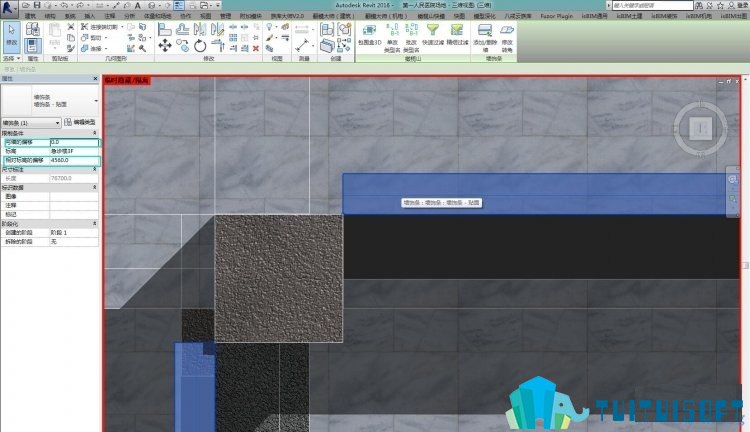Toggle the thin lines icon in quick access
The height and width of the screenshot is (432, 750).
[x=179, y=5]
